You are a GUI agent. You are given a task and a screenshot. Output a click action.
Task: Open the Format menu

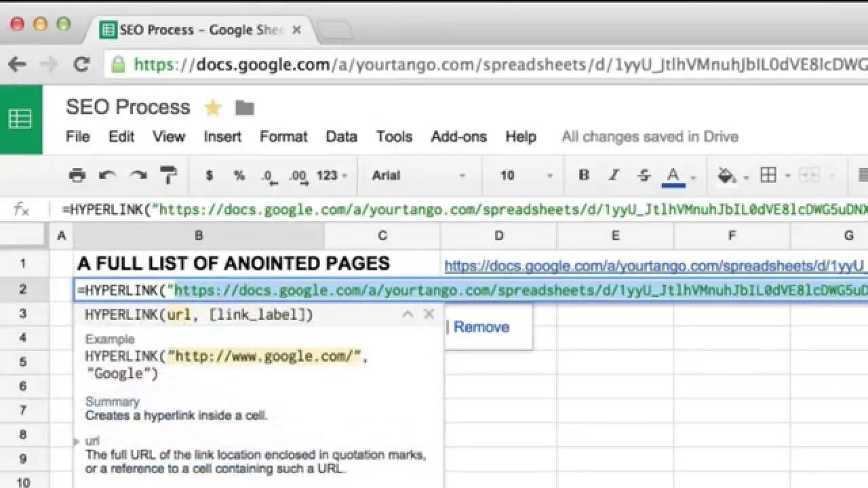tap(283, 137)
